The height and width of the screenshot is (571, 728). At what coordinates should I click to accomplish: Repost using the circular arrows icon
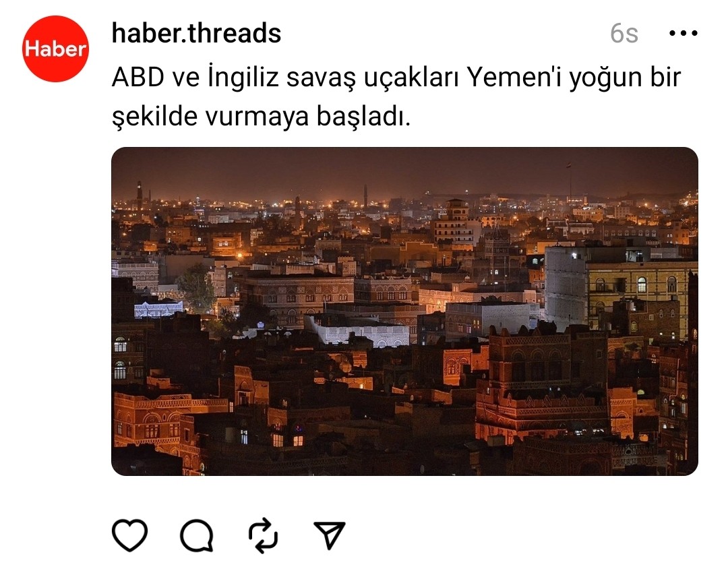click(264, 535)
